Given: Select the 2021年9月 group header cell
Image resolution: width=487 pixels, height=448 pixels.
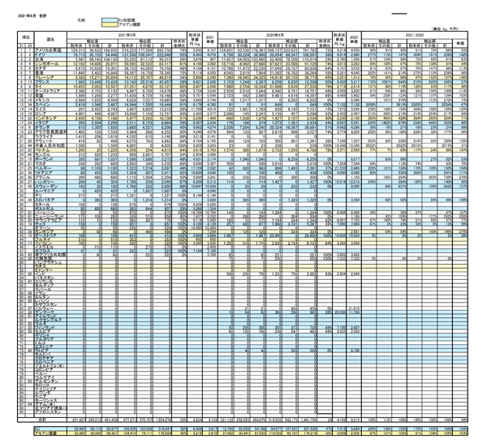Looking at the screenshot, I should coord(127,35).
